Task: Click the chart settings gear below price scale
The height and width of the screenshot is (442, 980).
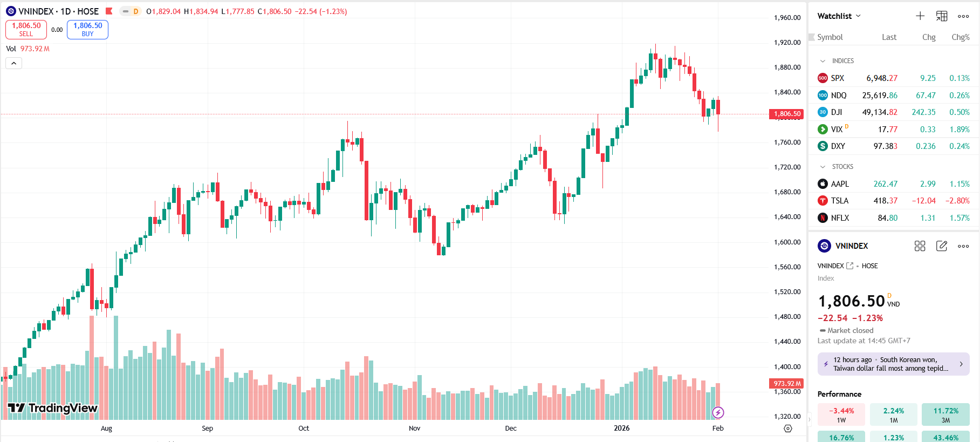Action: point(787,428)
